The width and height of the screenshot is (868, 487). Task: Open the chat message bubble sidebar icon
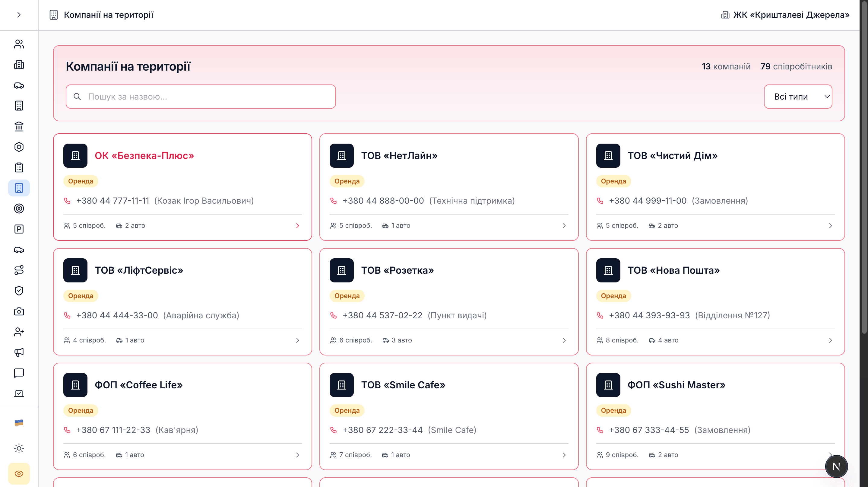[19, 373]
